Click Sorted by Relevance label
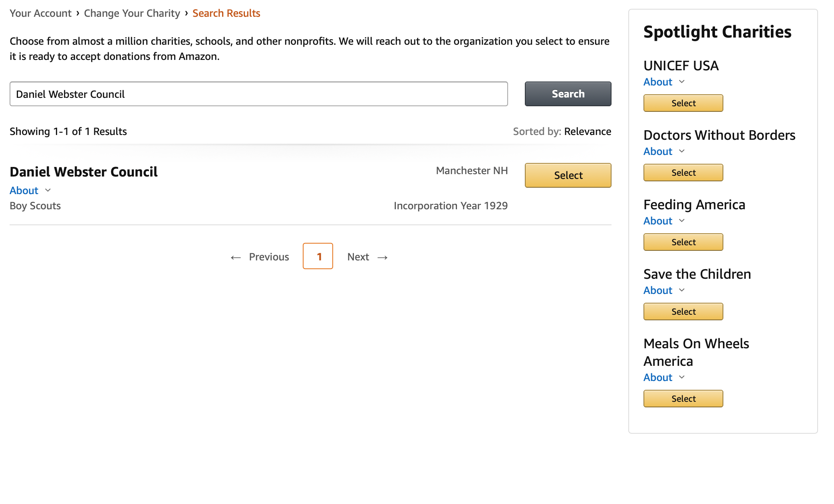 (562, 131)
